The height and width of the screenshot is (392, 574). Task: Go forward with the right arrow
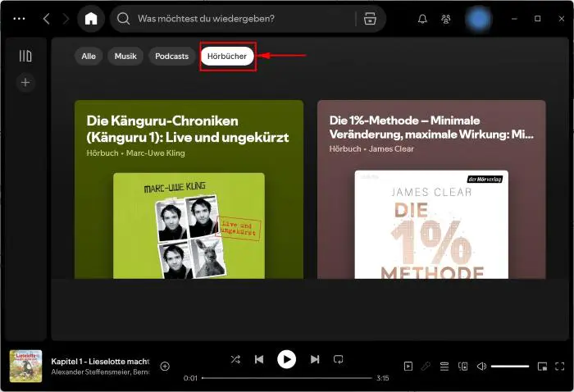point(66,19)
